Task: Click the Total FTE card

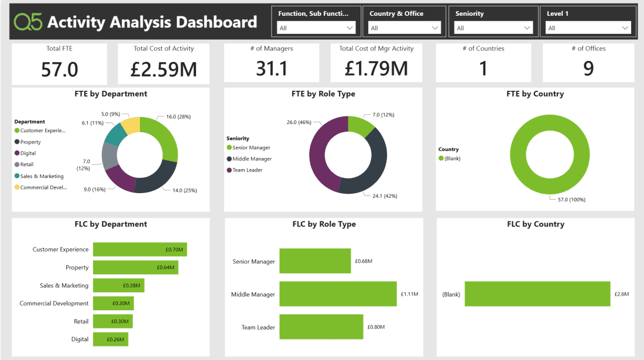Action: 59,63
